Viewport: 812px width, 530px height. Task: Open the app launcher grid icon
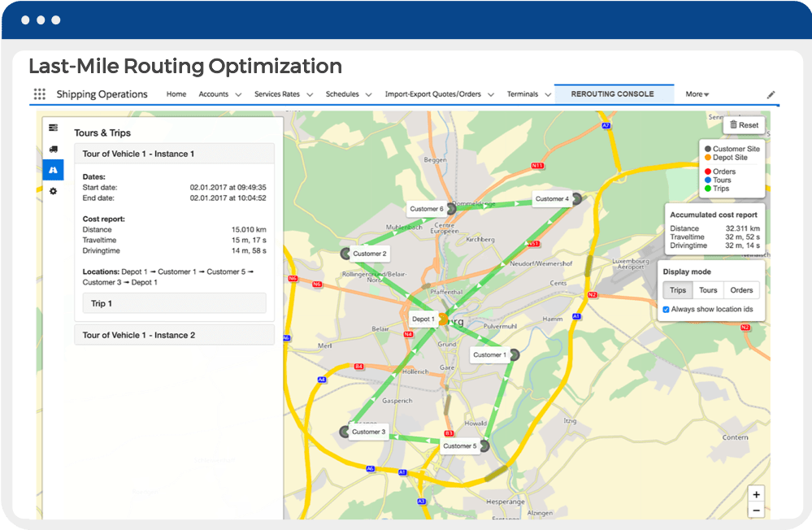tap(38, 94)
